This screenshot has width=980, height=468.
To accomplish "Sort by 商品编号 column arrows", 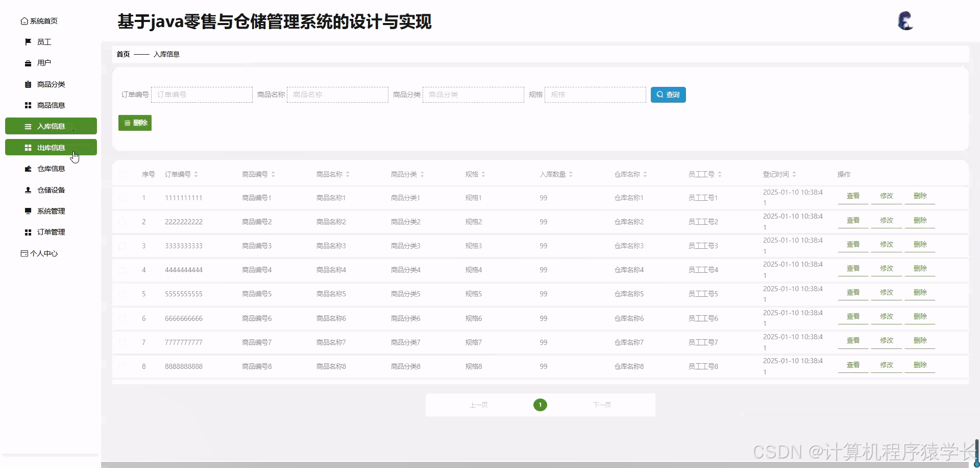I will [x=273, y=174].
